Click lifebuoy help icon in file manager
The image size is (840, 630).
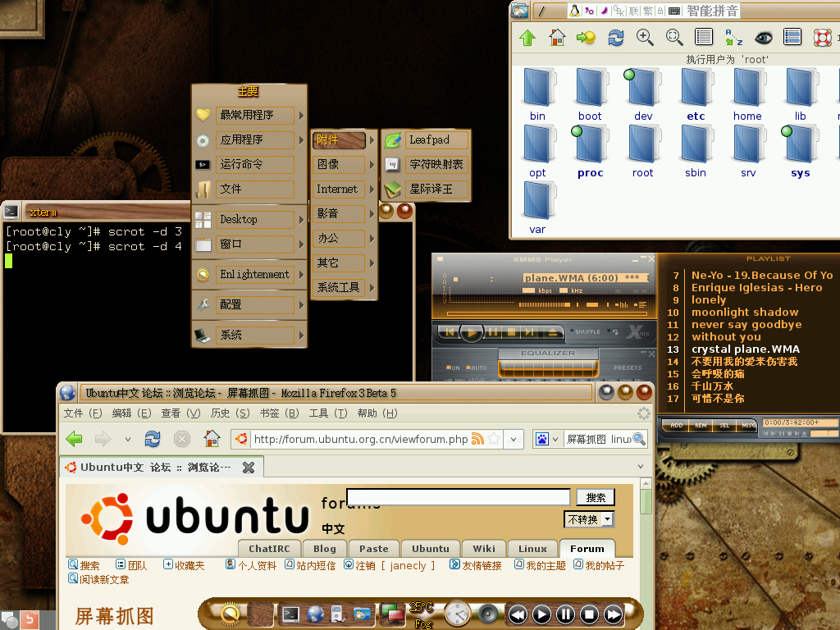pyautogui.click(x=822, y=38)
